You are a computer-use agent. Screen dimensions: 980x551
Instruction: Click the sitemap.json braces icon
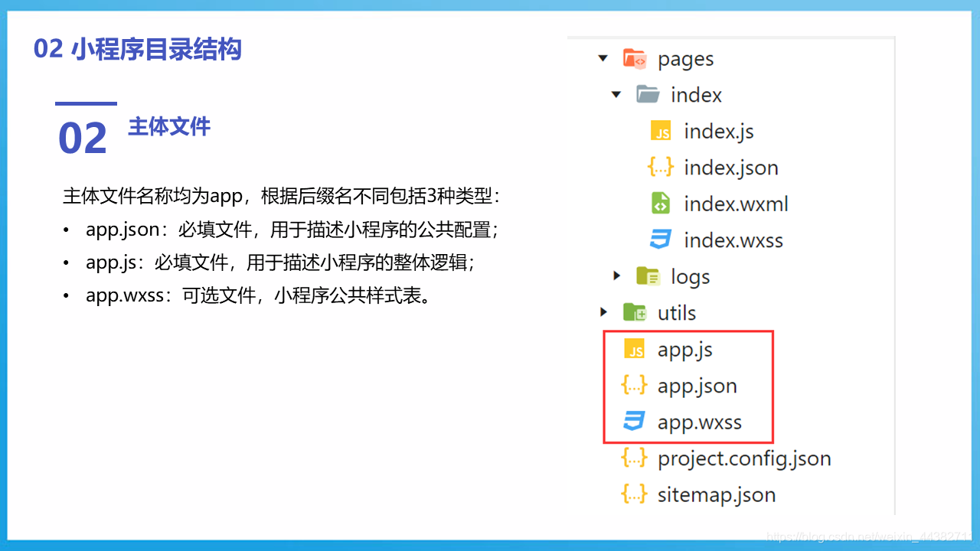pyautogui.click(x=634, y=494)
